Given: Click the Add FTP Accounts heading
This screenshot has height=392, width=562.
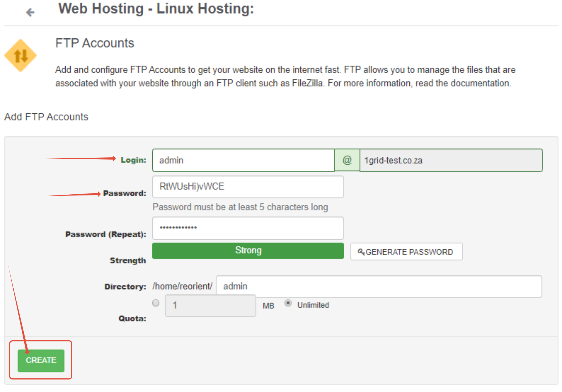Looking at the screenshot, I should (46, 117).
